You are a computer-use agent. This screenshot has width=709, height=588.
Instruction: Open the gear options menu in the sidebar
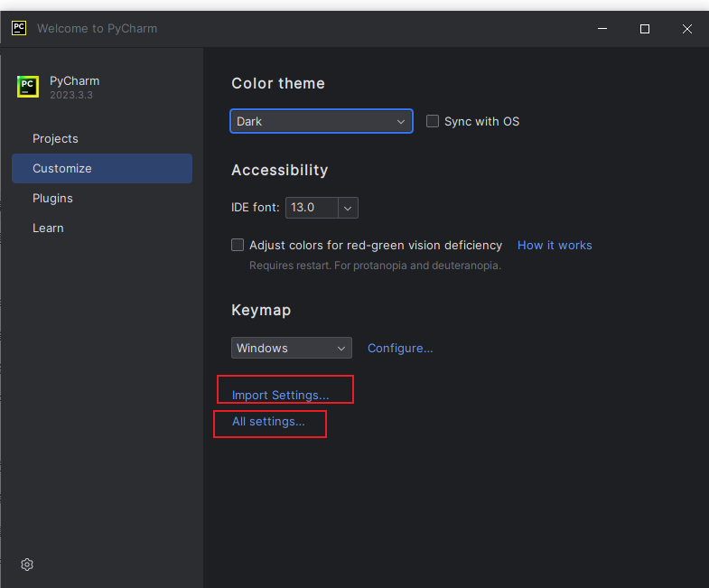[x=27, y=564]
